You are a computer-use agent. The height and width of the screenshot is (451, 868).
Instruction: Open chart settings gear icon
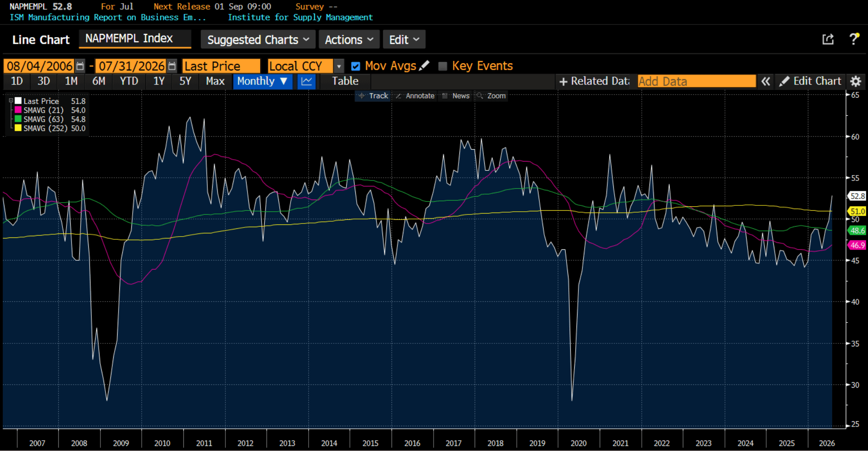coord(855,81)
